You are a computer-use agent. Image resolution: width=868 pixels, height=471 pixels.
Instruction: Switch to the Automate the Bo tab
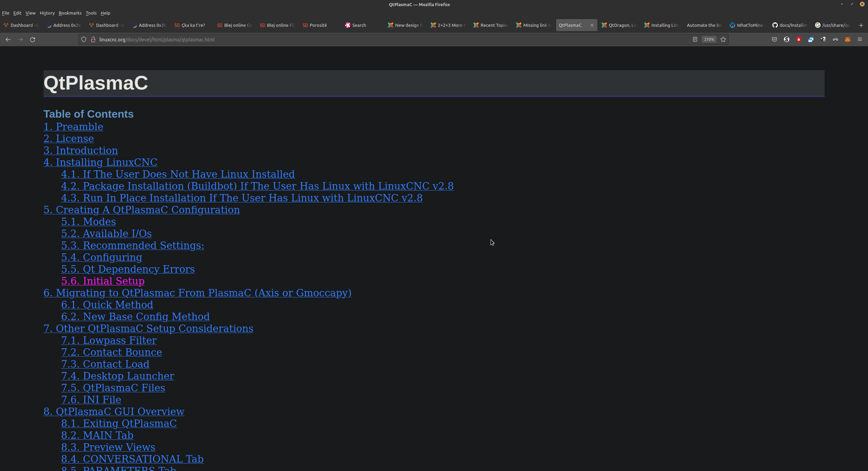pyautogui.click(x=705, y=25)
